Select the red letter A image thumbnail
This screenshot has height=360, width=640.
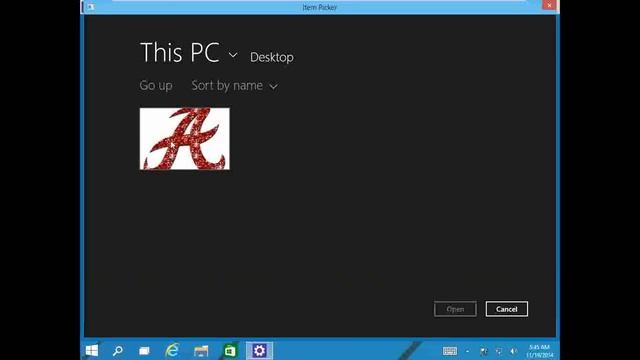pos(184,139)
